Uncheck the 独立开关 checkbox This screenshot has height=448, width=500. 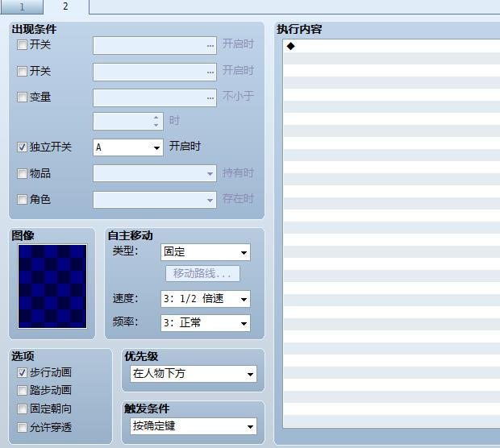tap(22, 147)
